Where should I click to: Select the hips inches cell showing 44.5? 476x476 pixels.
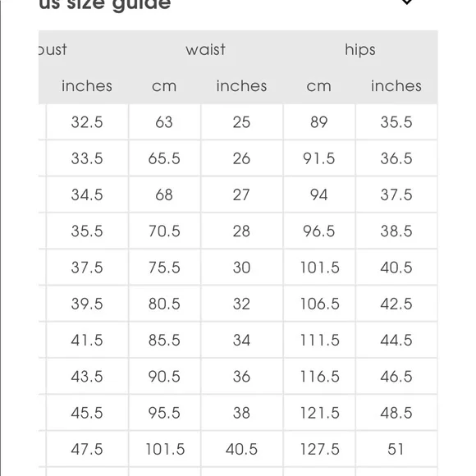pyautogui.click(x=396, y=340)
